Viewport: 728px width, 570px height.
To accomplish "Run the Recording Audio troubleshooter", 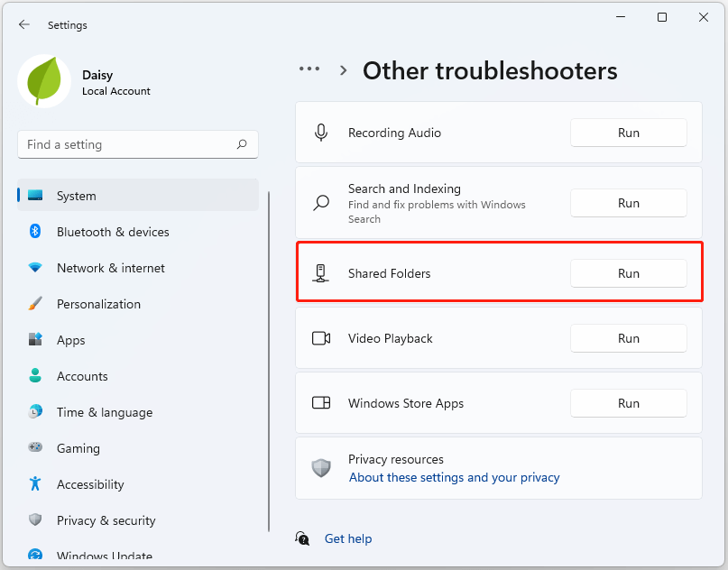I will [628, 133].
